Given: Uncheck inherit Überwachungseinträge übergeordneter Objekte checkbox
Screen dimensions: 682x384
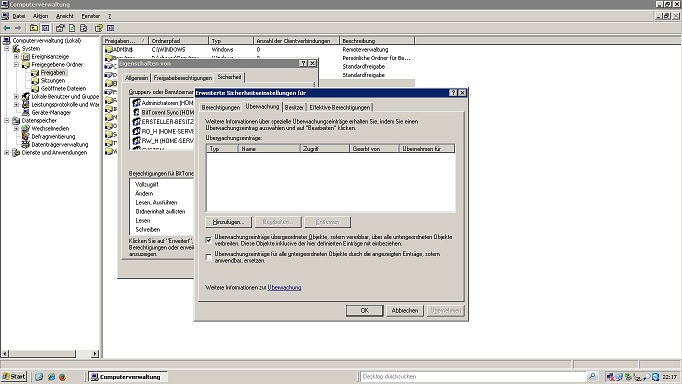Looking at the screenshot, I should tap(209, 240).
